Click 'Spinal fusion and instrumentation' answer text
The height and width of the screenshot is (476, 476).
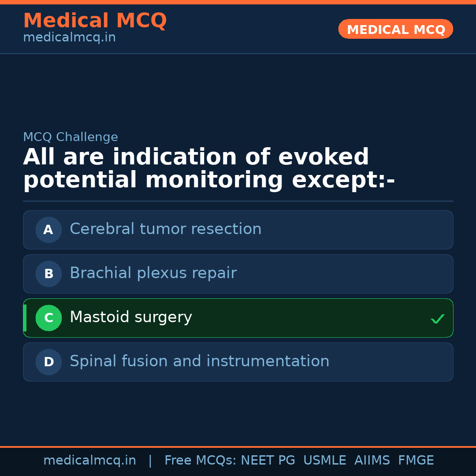pos(199,361)
